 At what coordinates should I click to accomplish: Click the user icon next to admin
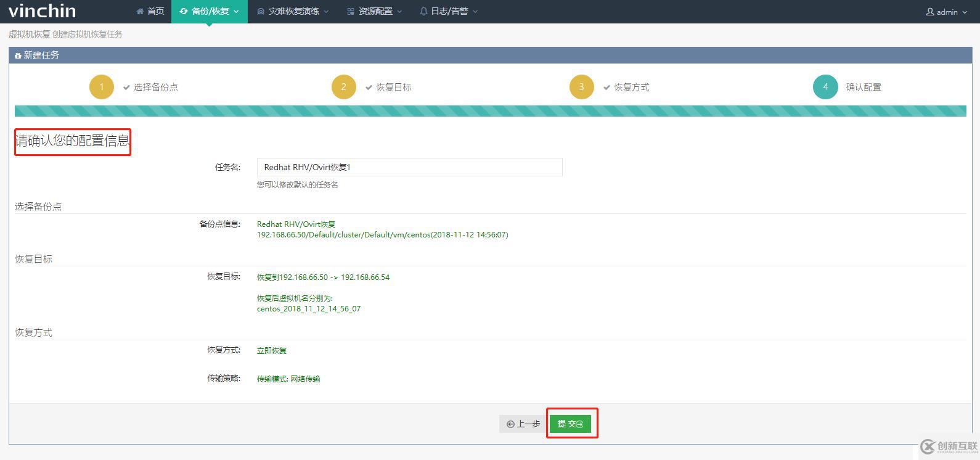click(x=930, y=12)
